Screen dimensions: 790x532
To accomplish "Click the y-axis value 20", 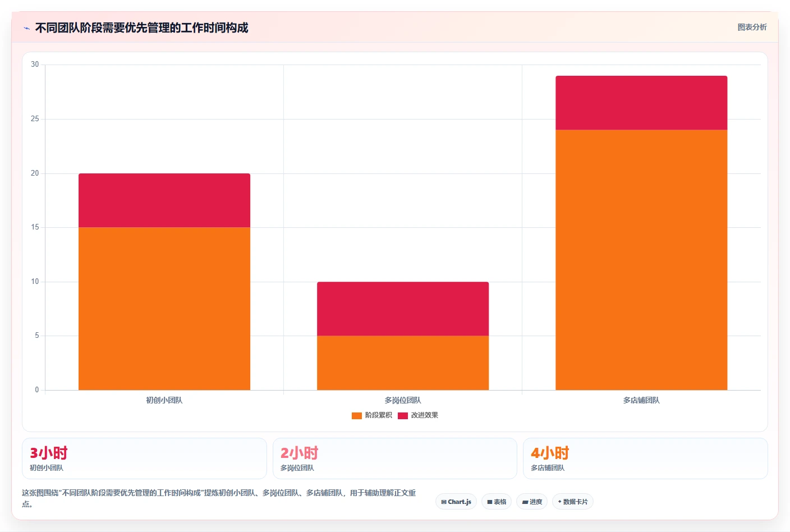I will [x=35, y=173].
